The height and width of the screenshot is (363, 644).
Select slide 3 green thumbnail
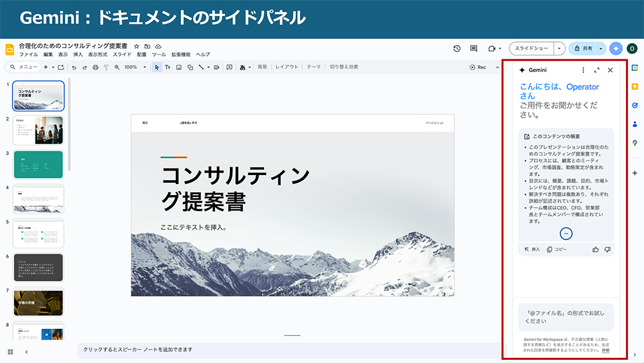click(38, 165)
